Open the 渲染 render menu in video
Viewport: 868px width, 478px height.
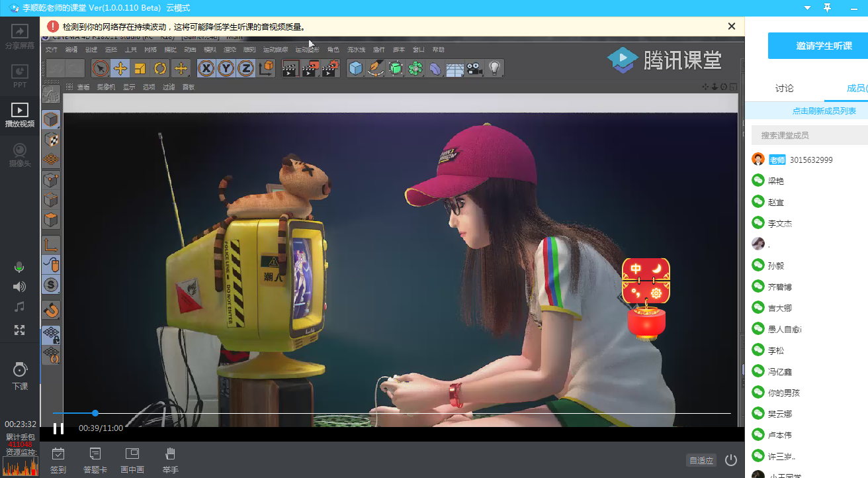pyautogui.click(x=230, y=50)
